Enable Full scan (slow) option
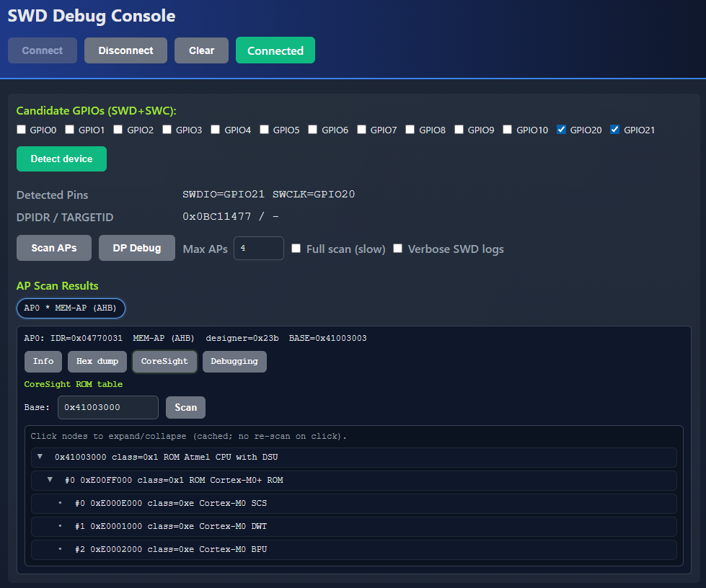706x588 pixels. click(296, 249)
